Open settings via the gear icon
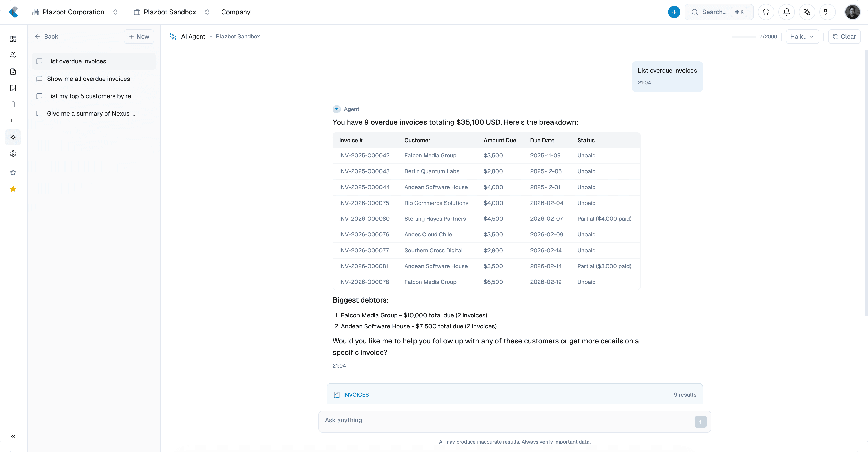 (13, 153)
